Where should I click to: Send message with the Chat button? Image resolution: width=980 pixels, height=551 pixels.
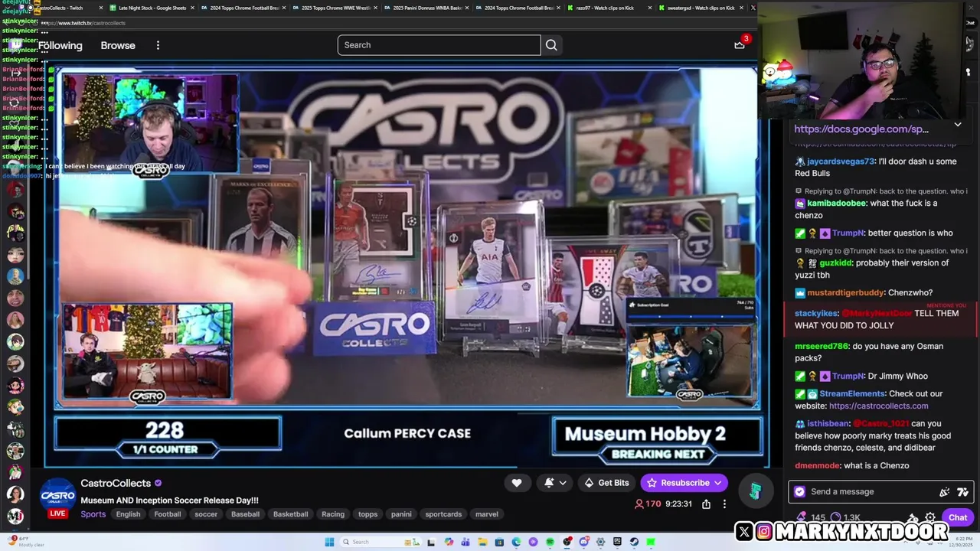pos(958,517)
